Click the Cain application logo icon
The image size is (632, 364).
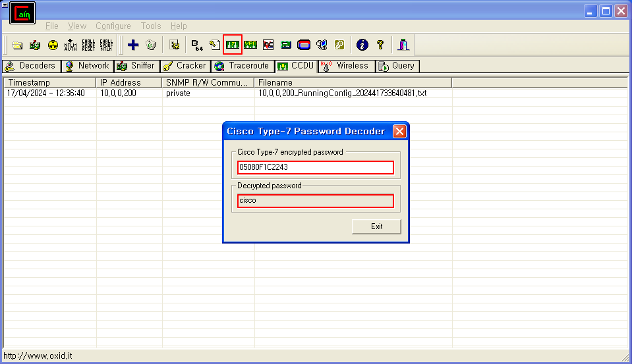click(22, 13)
